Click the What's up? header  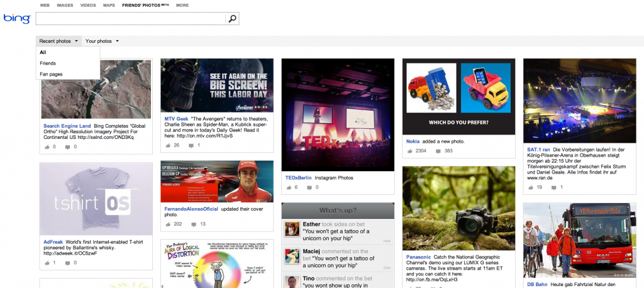pos(338,211)
